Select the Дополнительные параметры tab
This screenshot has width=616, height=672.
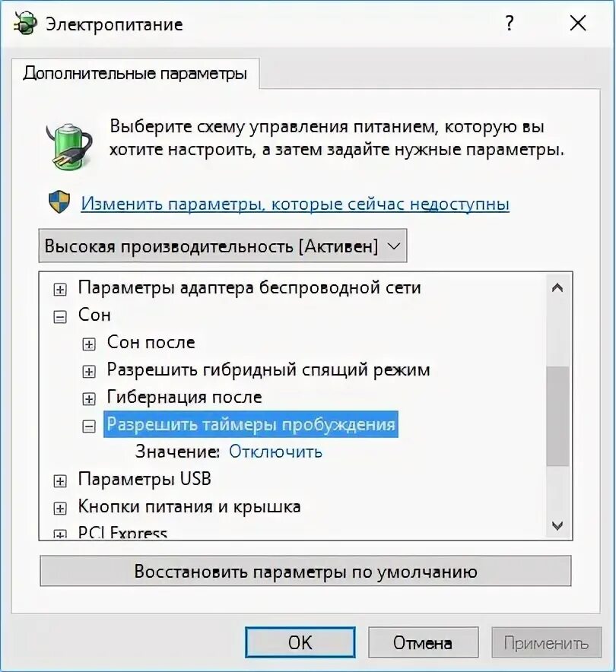pyautogui.click(x=135, y=73)
